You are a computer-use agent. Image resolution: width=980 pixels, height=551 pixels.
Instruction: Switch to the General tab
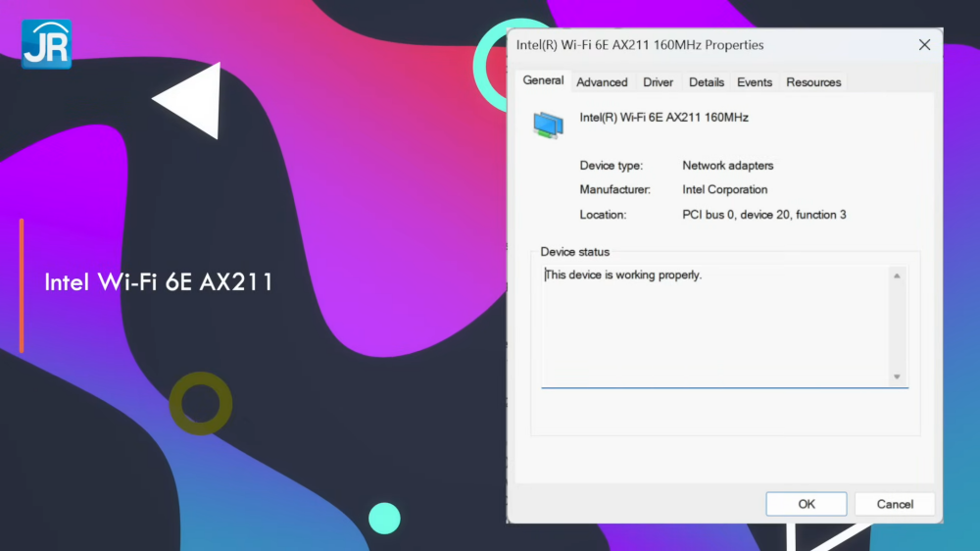(x=543, y=81)
